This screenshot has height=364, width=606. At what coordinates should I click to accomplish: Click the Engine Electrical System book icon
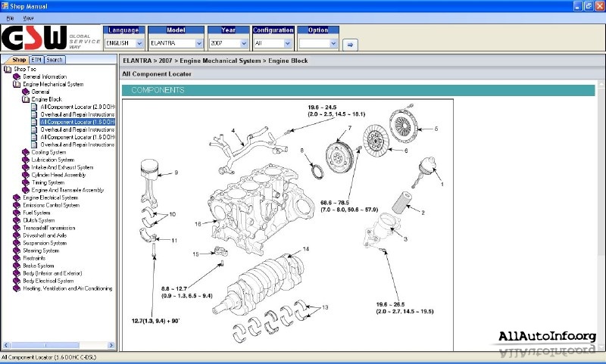point(17,198)
